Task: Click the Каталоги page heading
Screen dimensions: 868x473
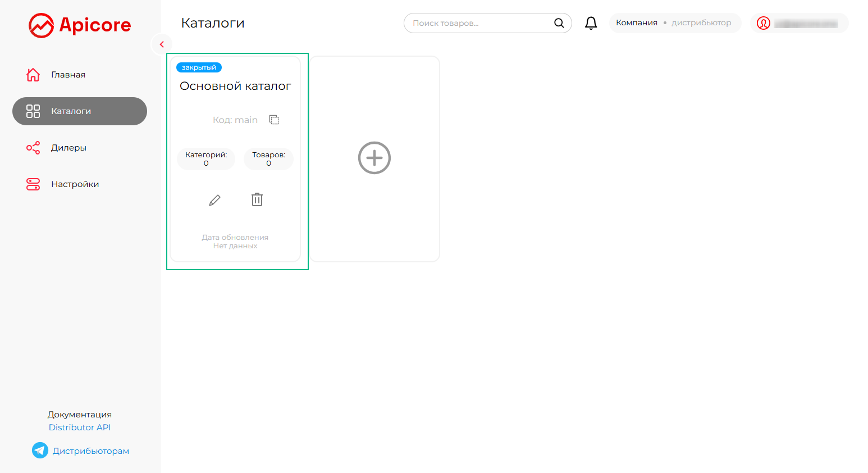Action: [x=213, y=23]
